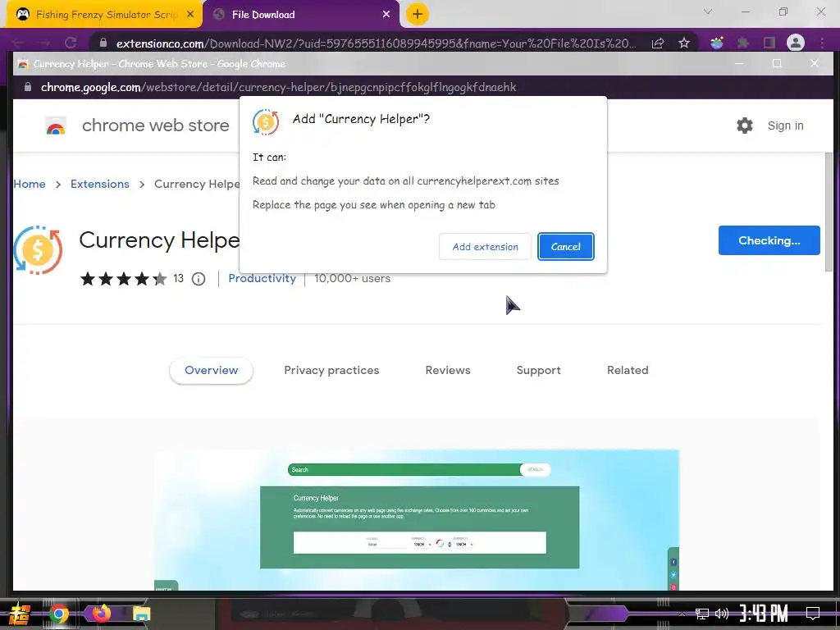The image size is (840, 630).
Task: Cancel the Currency Helper install dialog
Action: [566, 246]
